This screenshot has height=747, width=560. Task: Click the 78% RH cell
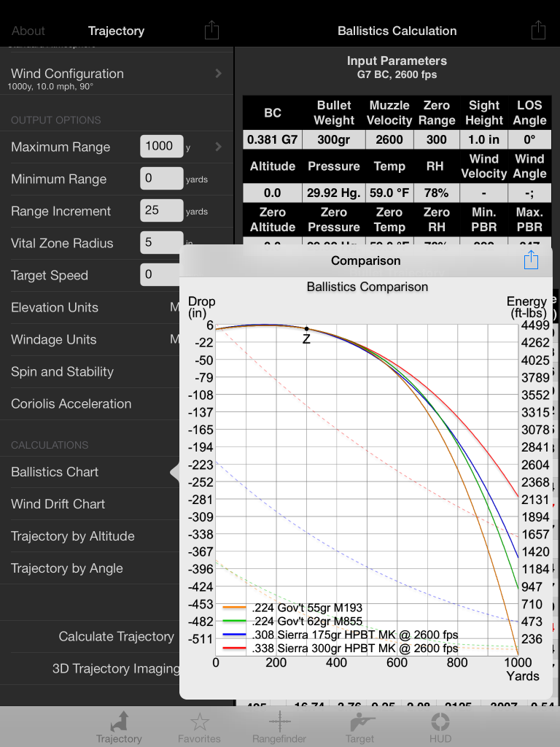point(437,193)
